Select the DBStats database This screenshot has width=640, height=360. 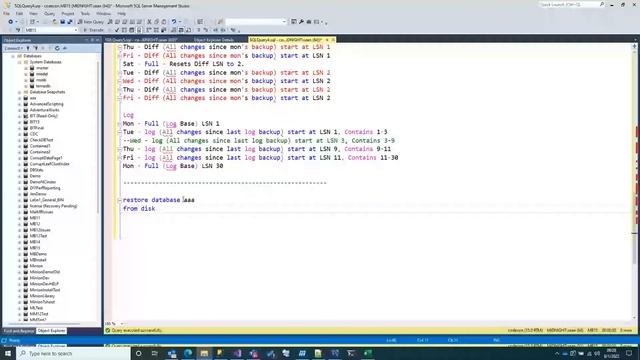36,170
